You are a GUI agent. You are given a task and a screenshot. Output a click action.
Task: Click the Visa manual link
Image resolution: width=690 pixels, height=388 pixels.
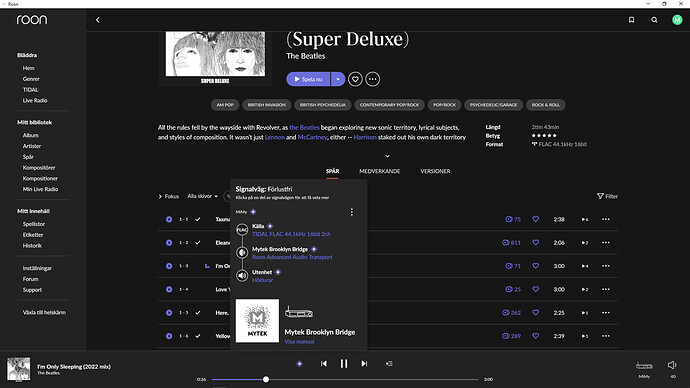tap(299, 341)
